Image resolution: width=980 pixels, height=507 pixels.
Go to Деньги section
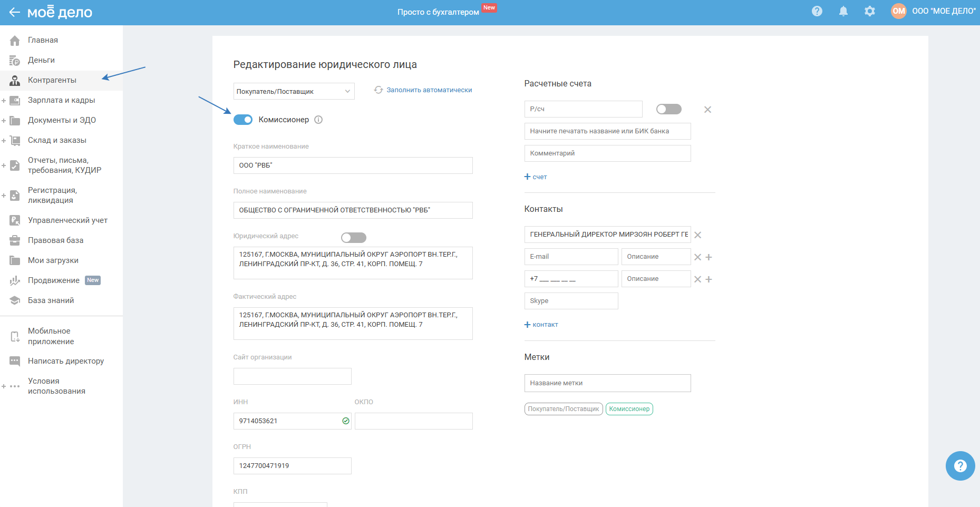[x=41, y=60]
